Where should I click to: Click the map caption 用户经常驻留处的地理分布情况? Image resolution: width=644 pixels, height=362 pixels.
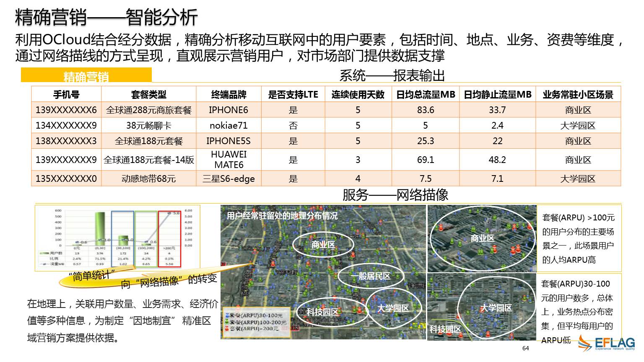click(282, 216)
